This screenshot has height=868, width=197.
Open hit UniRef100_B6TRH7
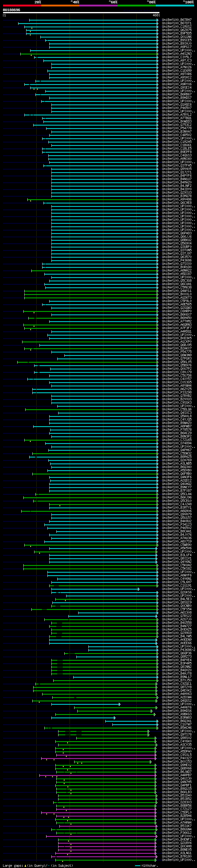(177, 20)
